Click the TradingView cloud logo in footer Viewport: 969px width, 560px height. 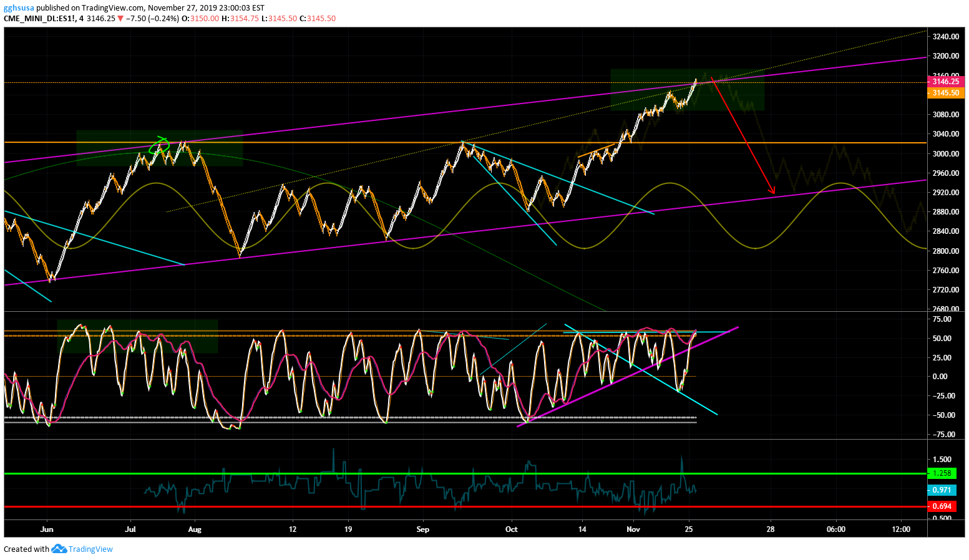tap(59, 549)
